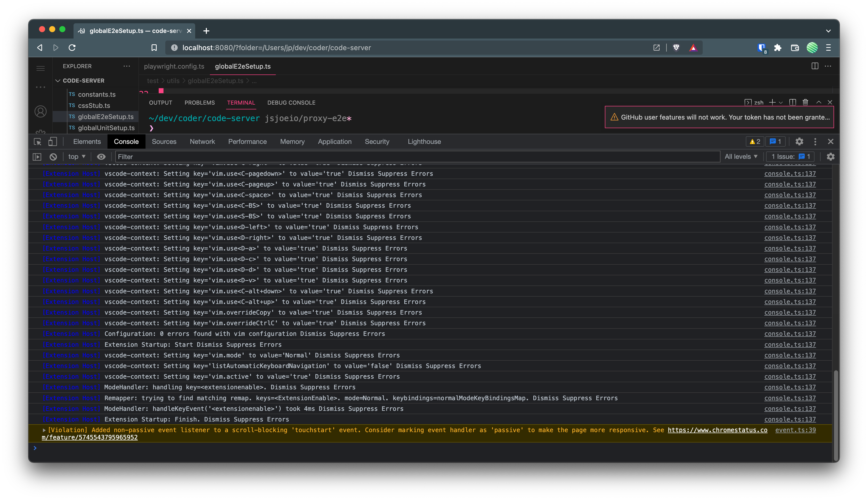Open the DEBUG CONSOLE panel tab

[291, 103]
